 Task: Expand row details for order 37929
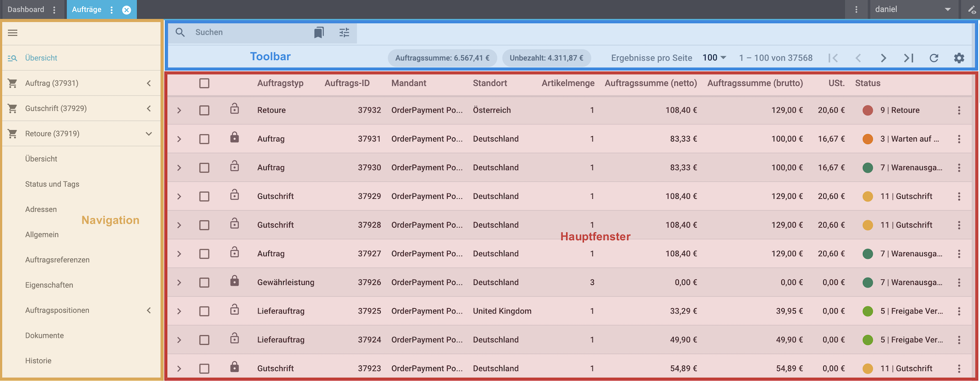click(x=179, y=197)
